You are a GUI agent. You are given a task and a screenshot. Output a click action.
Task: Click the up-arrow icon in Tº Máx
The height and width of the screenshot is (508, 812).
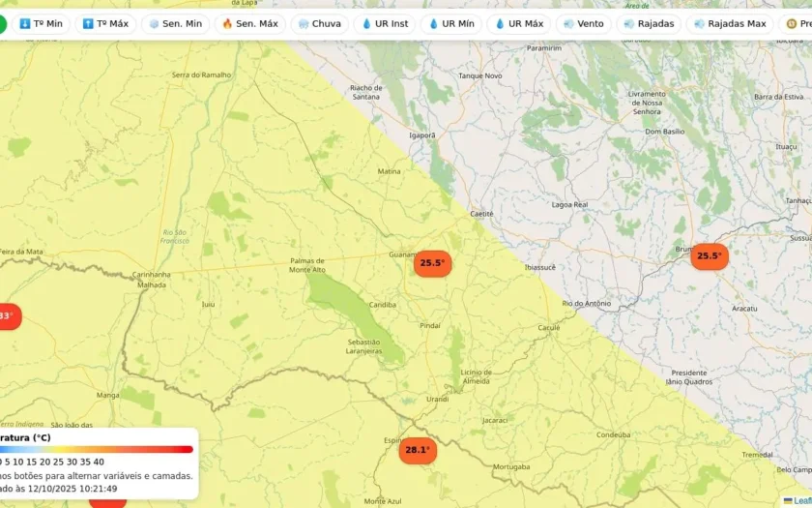(x=88, y=24)
